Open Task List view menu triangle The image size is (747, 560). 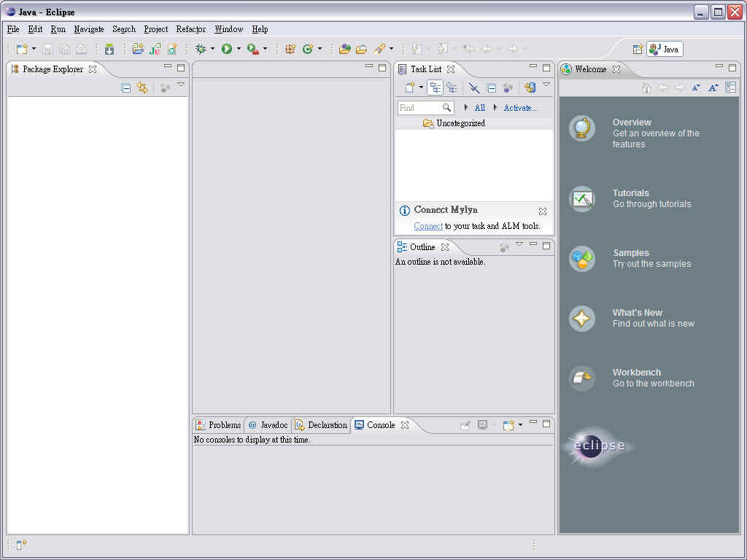pos(546,85)
